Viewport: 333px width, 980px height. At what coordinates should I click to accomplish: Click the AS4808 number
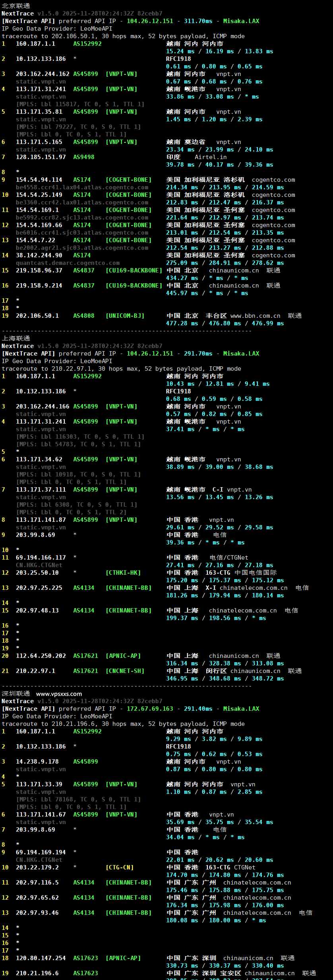click(x=84, y=316)
